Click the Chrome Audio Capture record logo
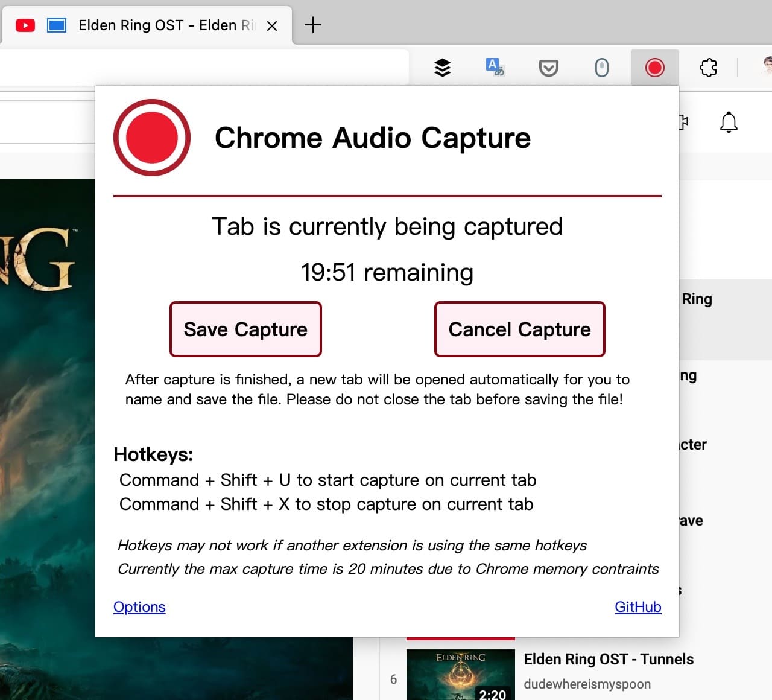This screenshot has height=700, width=772. 151,138
